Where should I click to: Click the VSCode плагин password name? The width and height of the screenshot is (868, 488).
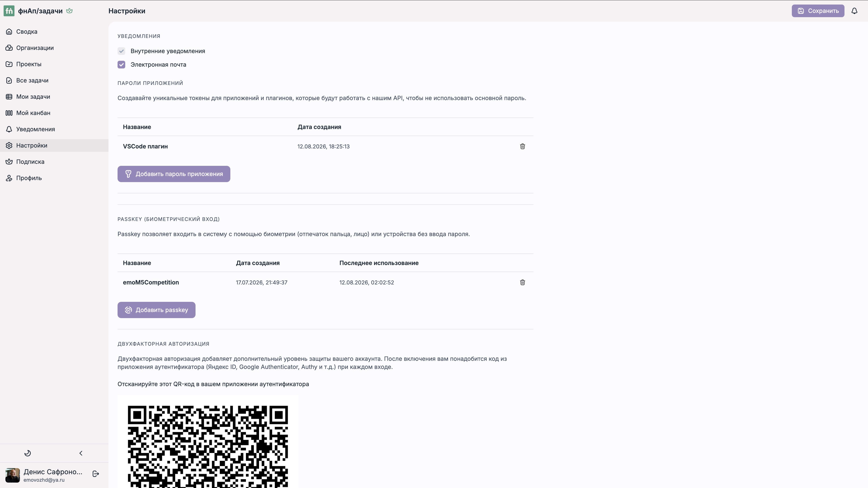click(145, 146)
